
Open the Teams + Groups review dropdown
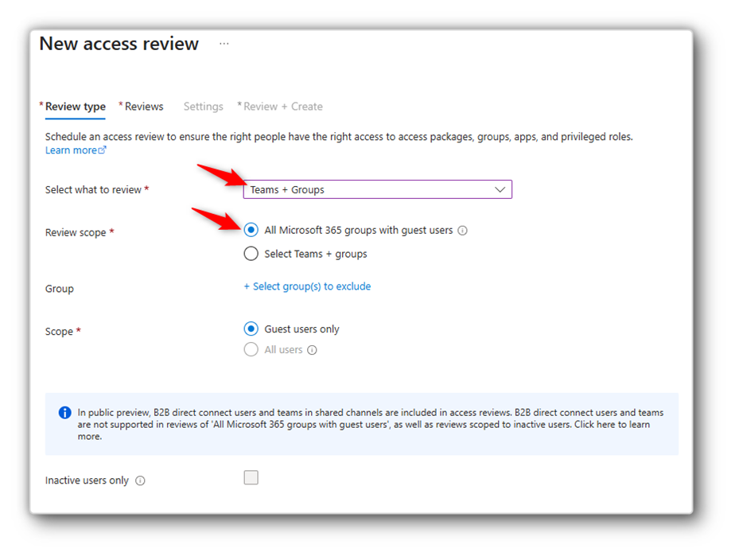pyautogui.click(x=378, y=189)
